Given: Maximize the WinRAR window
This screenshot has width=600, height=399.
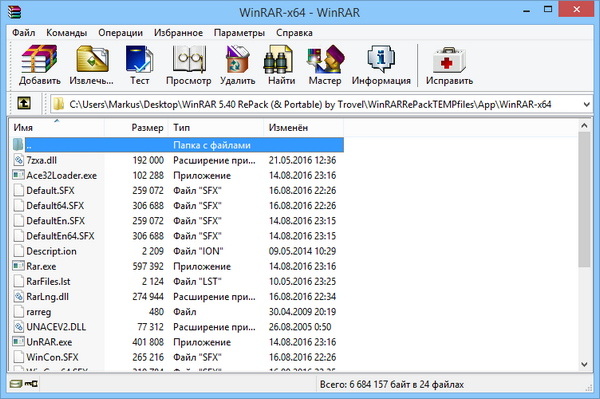Looking at the screenshot, I should coord(548,10).
